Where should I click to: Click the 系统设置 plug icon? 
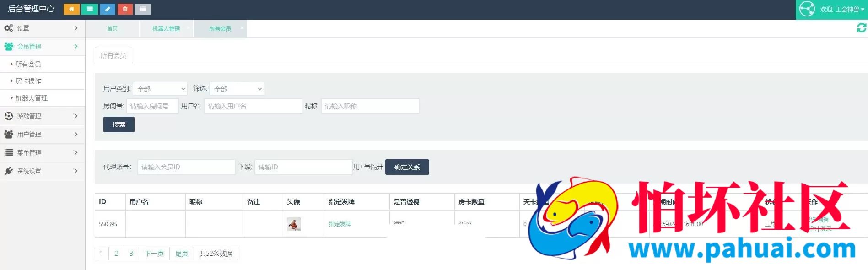click(9, 171)
